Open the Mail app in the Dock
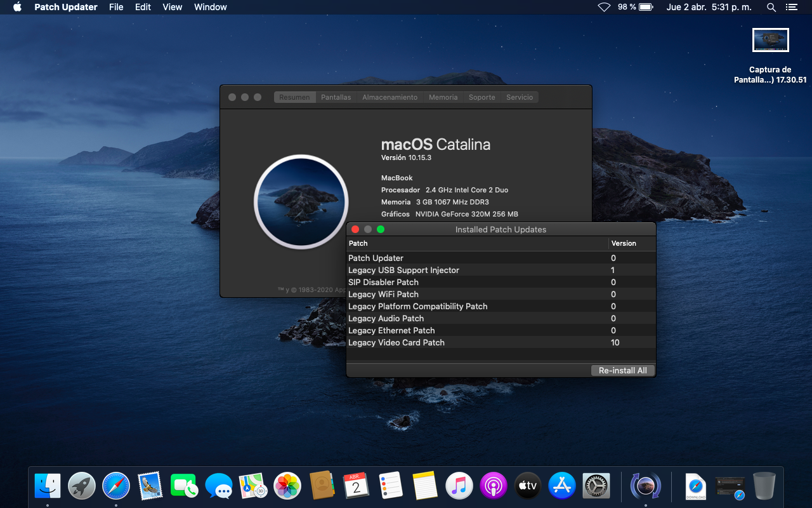This screenshot has height=508, width=812. [150, 486]
